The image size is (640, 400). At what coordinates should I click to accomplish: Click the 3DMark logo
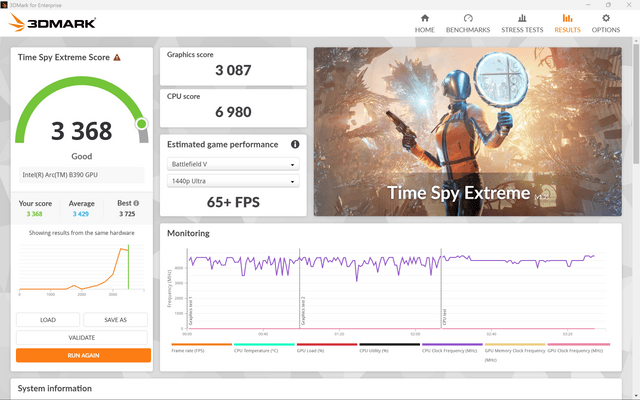coord(52,22)
